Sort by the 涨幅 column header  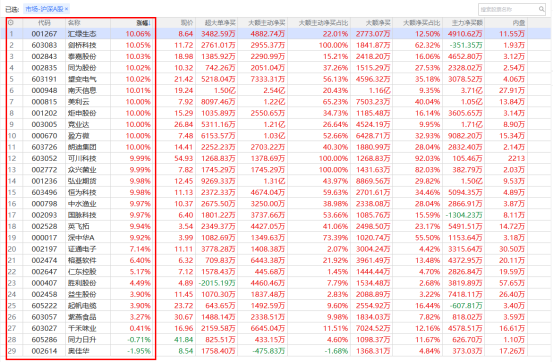point(144,23)
